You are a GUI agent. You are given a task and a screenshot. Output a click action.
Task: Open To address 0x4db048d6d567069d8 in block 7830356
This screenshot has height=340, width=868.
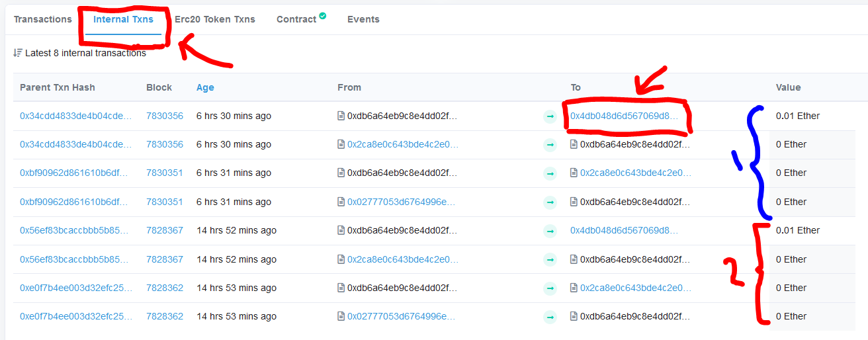point(625,116)
